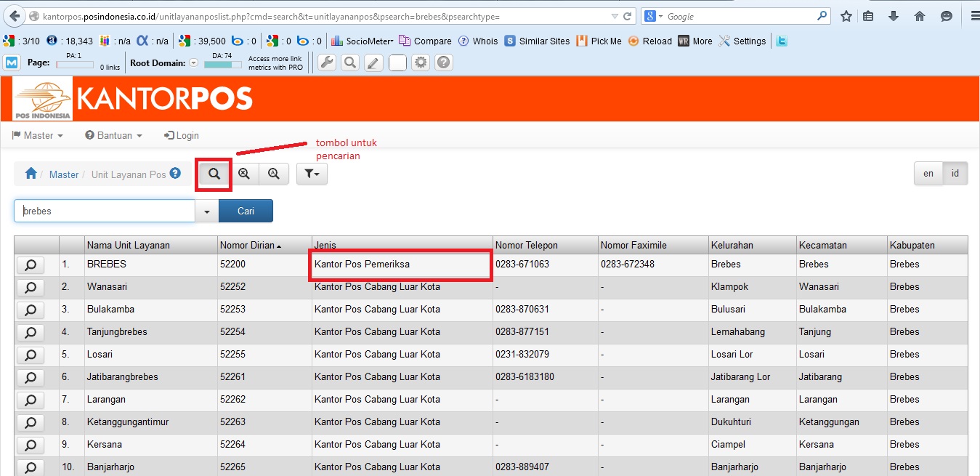This screenshot has height=476, width=980.
Task: Click the MozBar pencil highlight icon
Action: (x=373, y=62)
